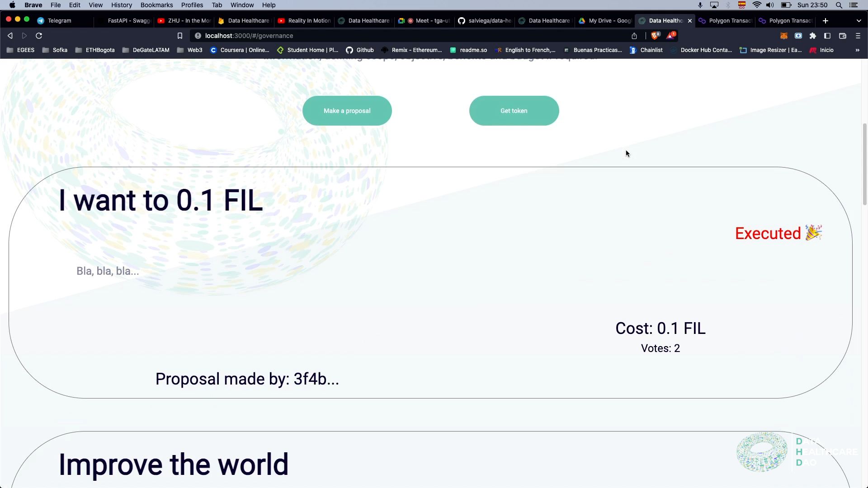Open the Apple menu
This screenshot has height=488, width=868.
point(12,5)
